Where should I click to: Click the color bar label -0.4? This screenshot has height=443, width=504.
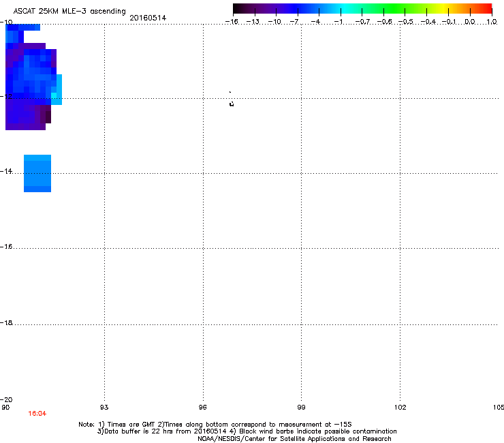tap(428, 22)
